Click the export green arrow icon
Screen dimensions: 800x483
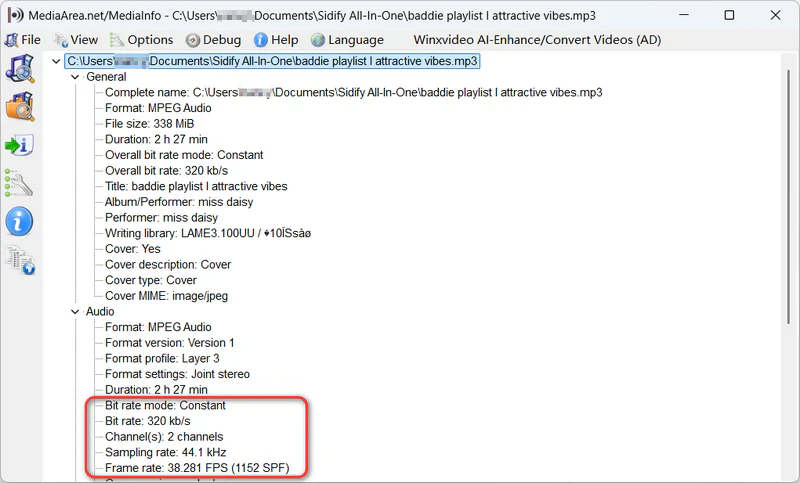pos(19,145)
